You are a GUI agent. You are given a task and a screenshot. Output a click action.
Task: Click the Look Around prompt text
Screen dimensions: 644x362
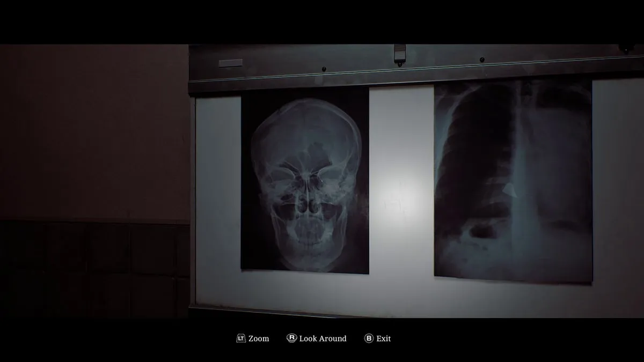point(323,338)
